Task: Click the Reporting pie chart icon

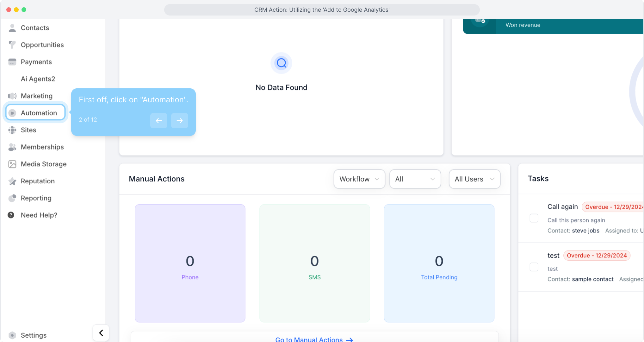Action: [12, 198]
